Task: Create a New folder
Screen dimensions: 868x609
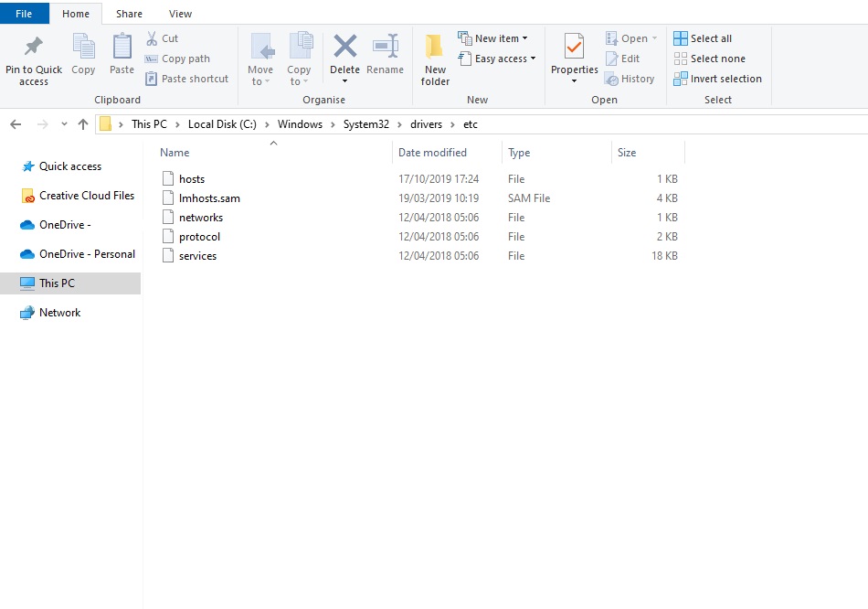Action: [x=435, y=59]
